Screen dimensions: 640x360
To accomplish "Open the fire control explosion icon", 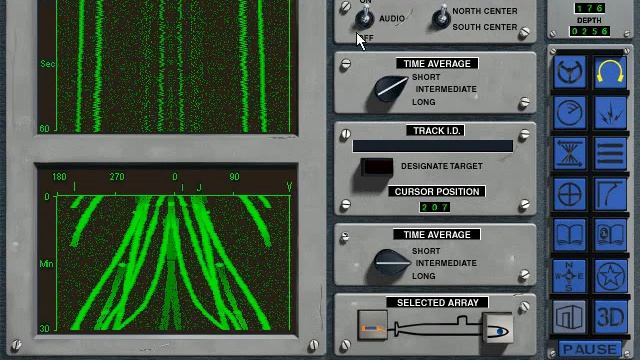I will 610,113.
